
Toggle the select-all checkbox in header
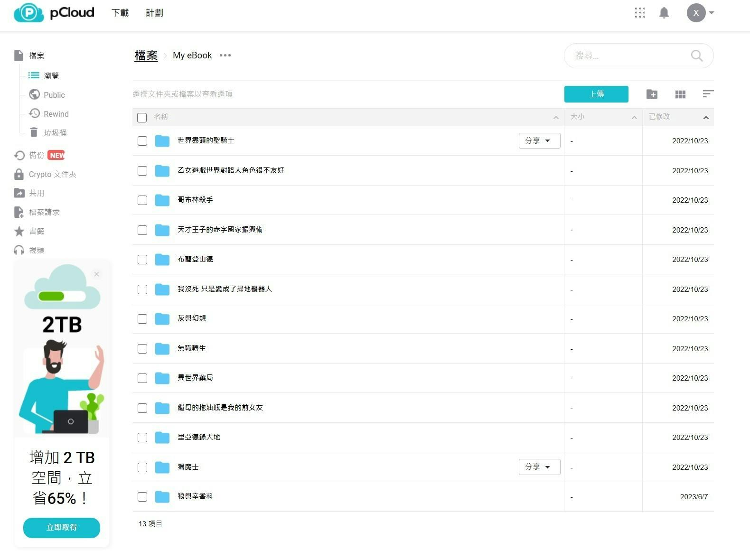142,117
